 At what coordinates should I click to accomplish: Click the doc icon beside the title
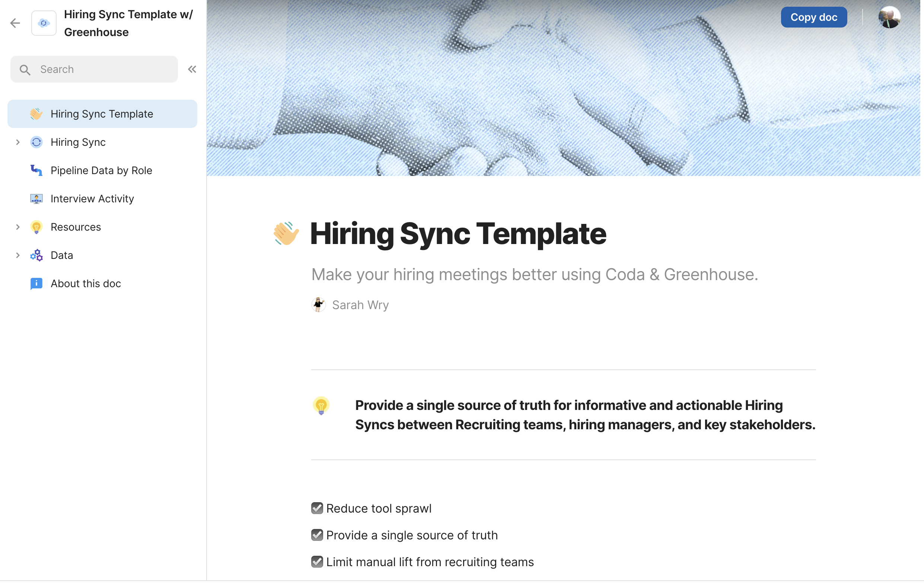pyautogui.click(x=44, y=23)
